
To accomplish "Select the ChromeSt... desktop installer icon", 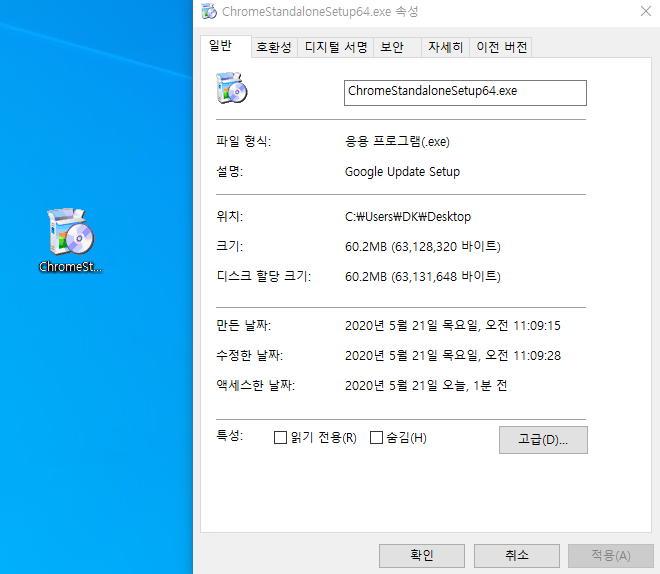I will tap(71, 240).
